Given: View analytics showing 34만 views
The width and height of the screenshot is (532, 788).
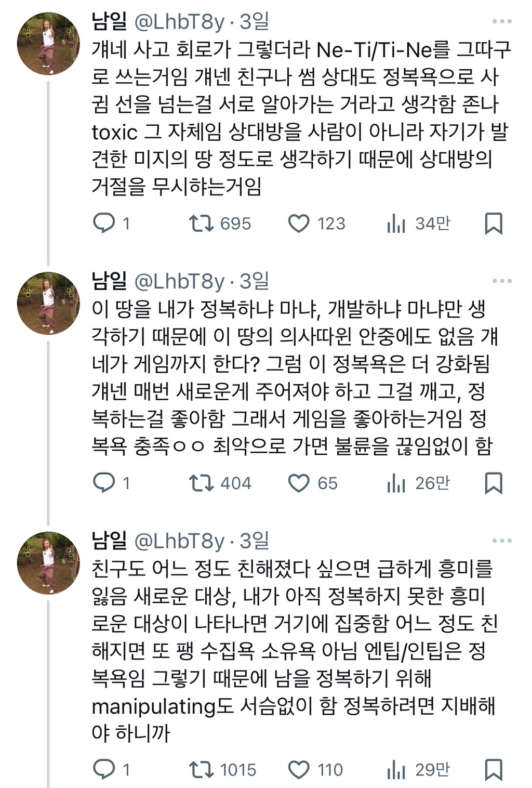Looking at the screenshot, I should pyautogui.click(x=396, y=224).
